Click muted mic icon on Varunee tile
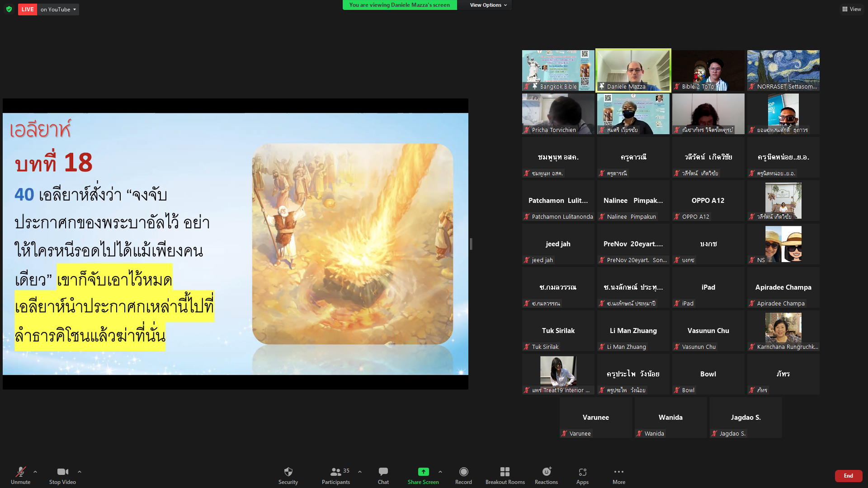The width and height of the screenshot is (868, 488). pyautogui.click(x=564, y=433)
